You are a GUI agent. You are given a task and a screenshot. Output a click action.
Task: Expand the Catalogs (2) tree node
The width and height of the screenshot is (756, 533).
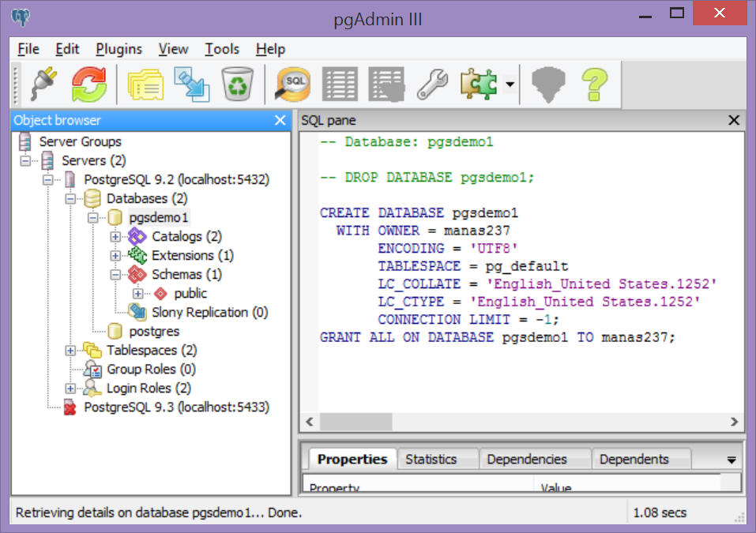click(x=115, y=237)
